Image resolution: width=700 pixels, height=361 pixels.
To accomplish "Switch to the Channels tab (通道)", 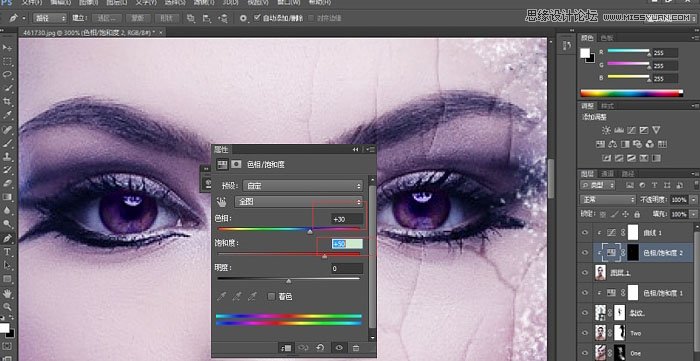I will pos(607,174).
